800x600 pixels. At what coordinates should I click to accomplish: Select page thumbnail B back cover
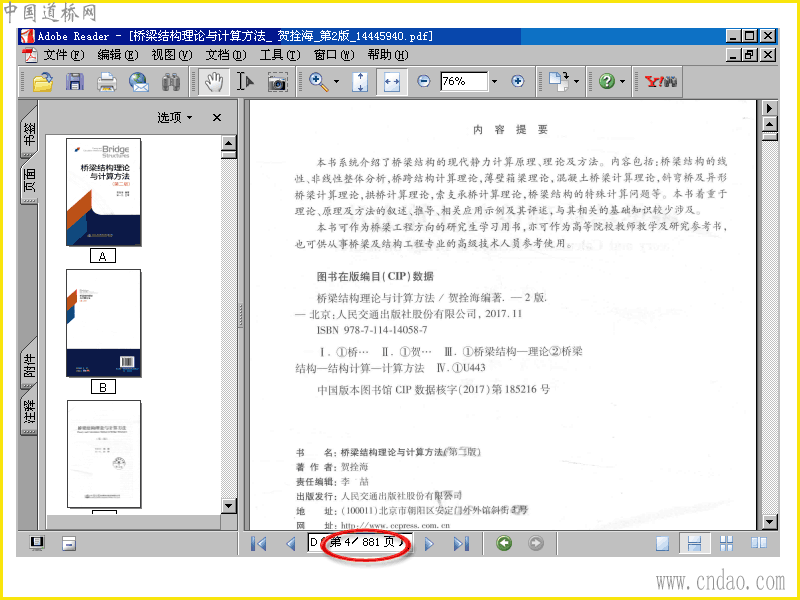tap(104, 323)
